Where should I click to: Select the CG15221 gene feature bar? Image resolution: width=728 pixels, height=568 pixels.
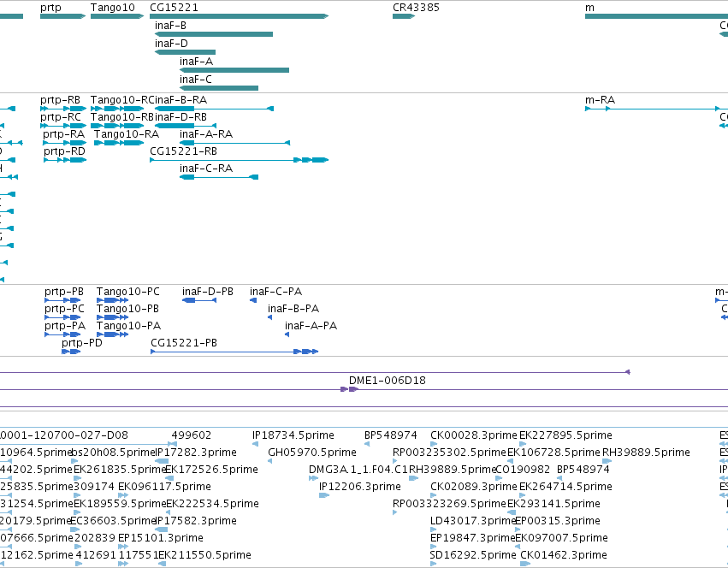[x=240, y=16]
